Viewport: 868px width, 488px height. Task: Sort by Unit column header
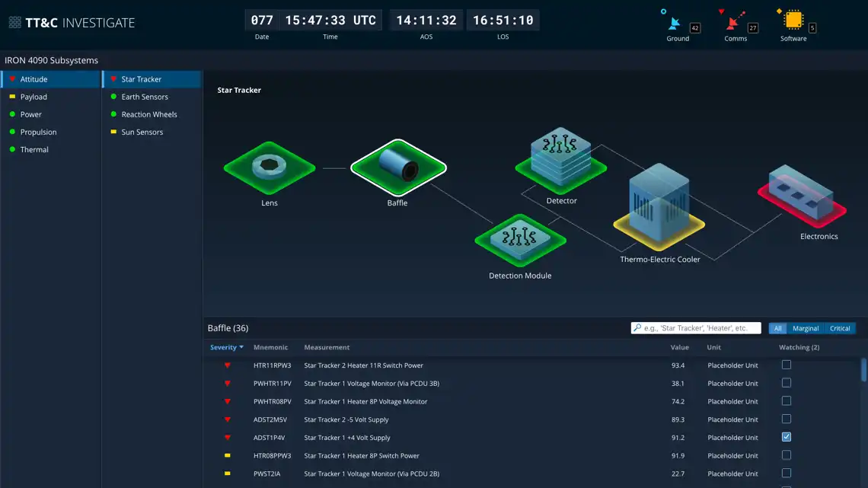click(713, 347)
